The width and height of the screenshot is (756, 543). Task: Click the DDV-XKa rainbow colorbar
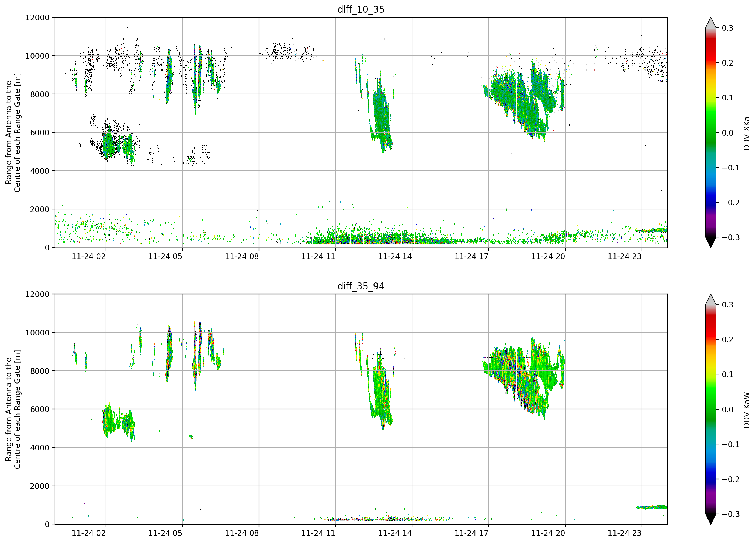tap(711, 133)
